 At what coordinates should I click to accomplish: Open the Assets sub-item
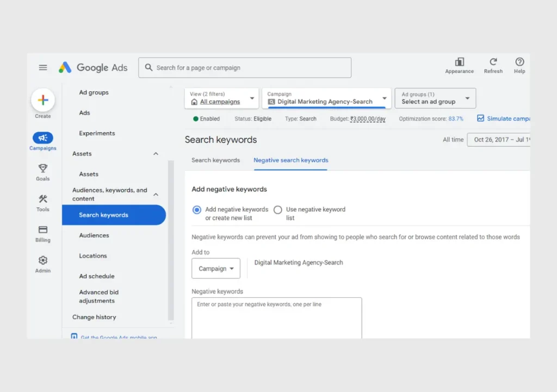pos(89,174)
